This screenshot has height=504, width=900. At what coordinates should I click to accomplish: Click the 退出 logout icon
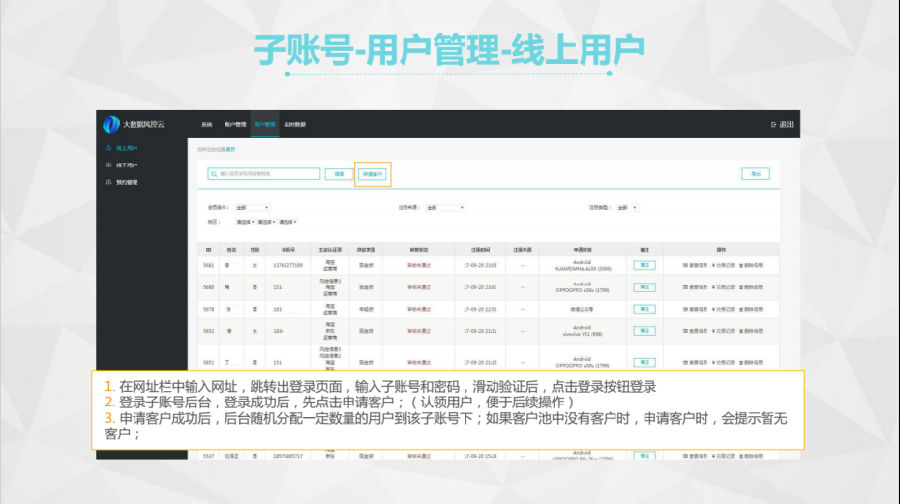[x=774, y=124]
